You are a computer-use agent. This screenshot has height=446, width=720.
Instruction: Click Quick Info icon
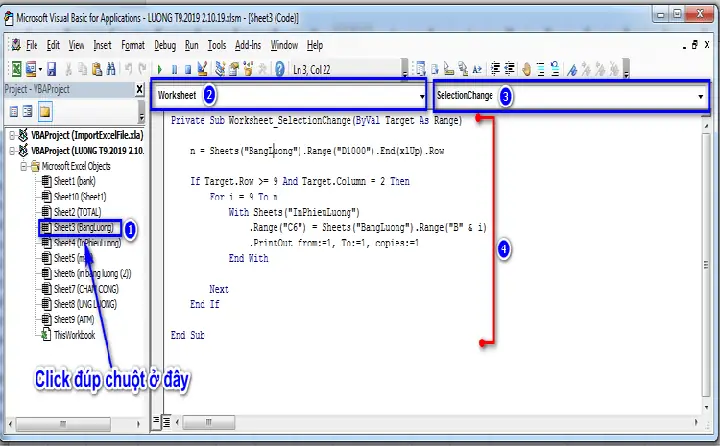[x=449, y=69]
